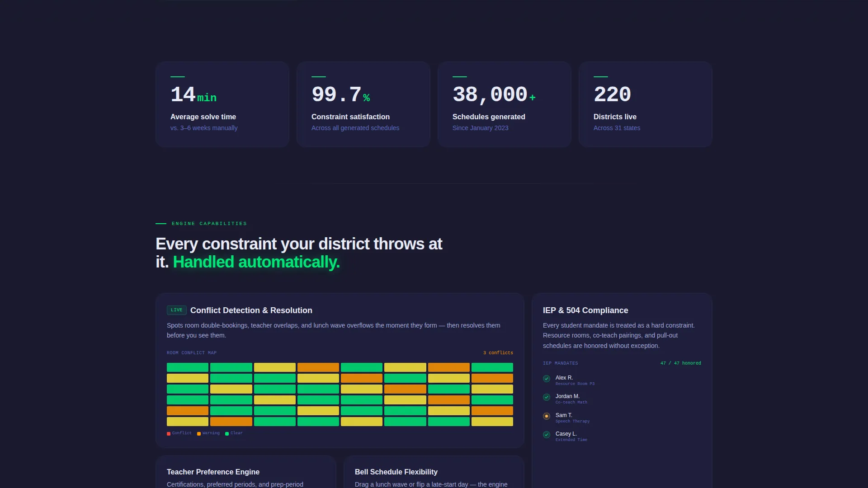Click the 'Resource Room P3' mandate text
The image size is (868, 488).
click(575, 384)
